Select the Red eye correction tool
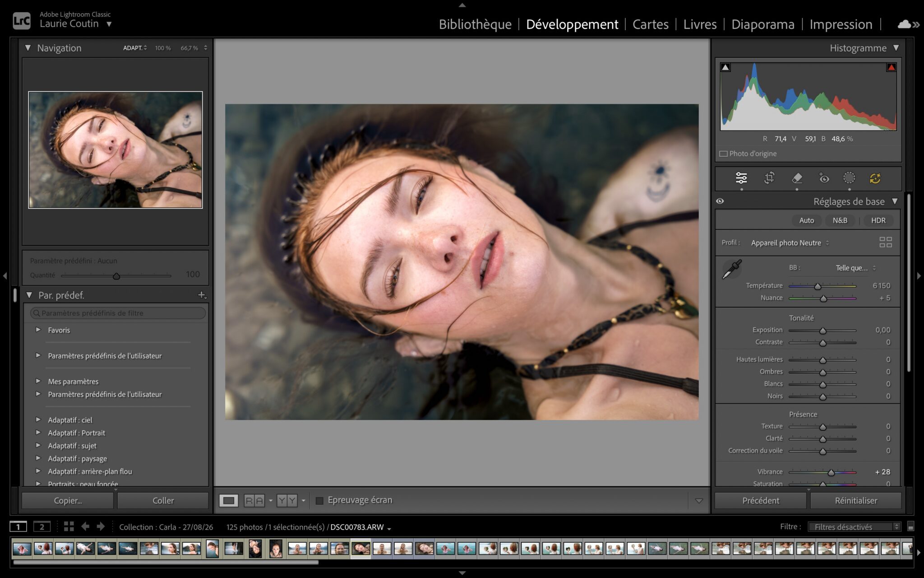This screenshot has width=924, height=578. coord(823,178)
